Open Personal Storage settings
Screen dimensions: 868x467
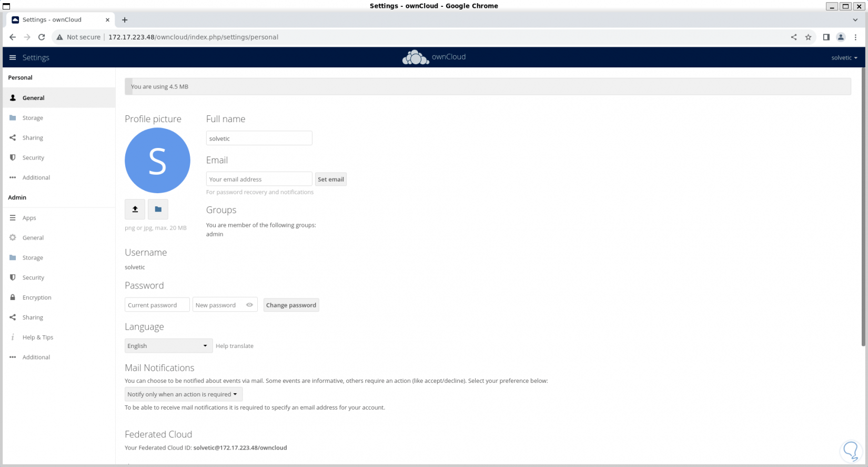59,118
